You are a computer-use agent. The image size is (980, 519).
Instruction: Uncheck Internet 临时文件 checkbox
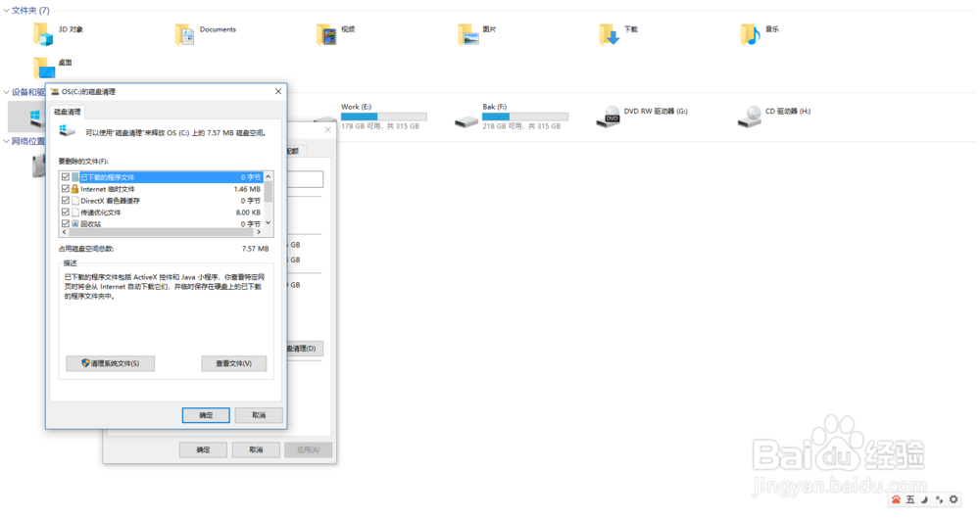[65, 189]
